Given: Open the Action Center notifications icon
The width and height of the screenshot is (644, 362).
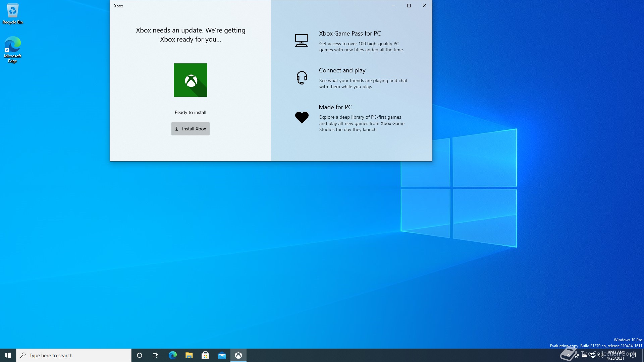Looking at the screenshot, I should pos(633,355).
